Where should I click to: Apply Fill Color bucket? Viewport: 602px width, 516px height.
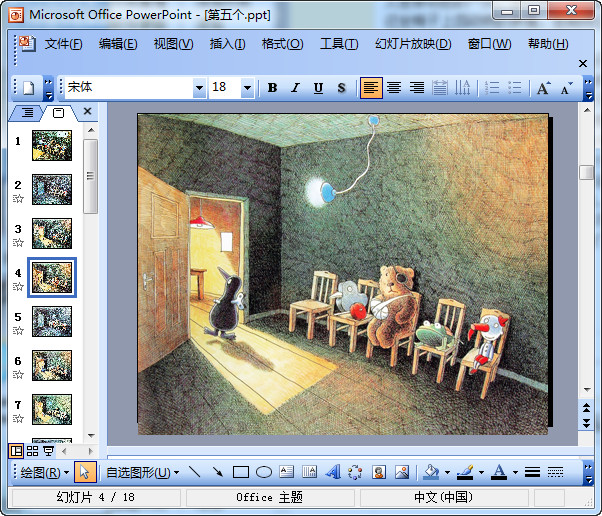coord(431,472)
